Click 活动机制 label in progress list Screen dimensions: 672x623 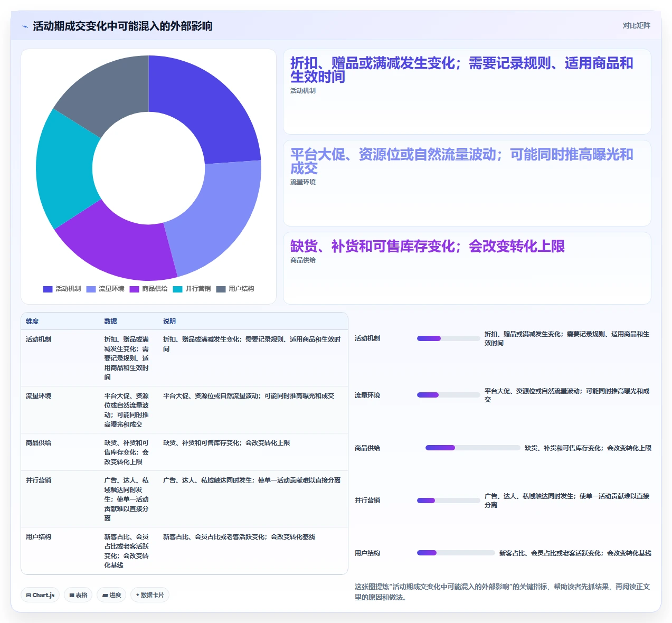point(367,338)
